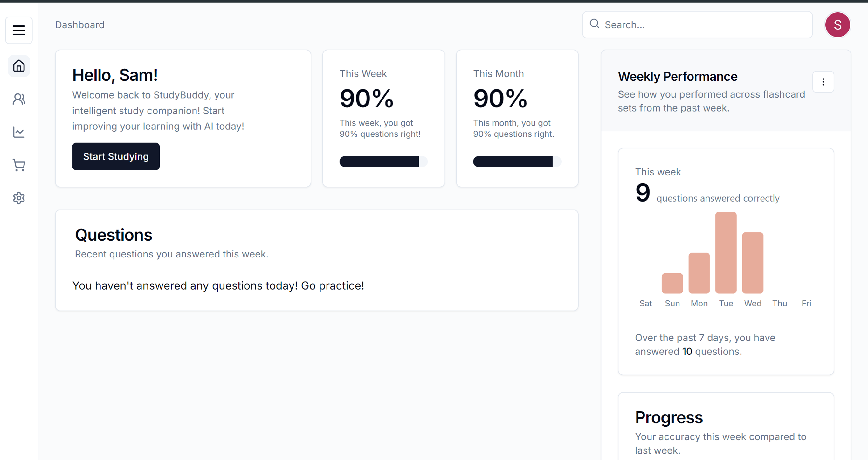Screen dimensions: 868x460
Task: Select the Mon bar in weekly chart
Action: tap(699, 273)
